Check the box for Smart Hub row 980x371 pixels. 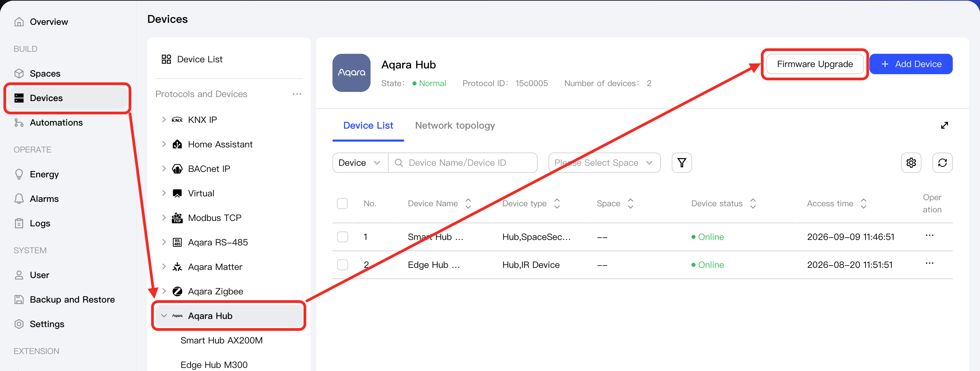point(342,237)
